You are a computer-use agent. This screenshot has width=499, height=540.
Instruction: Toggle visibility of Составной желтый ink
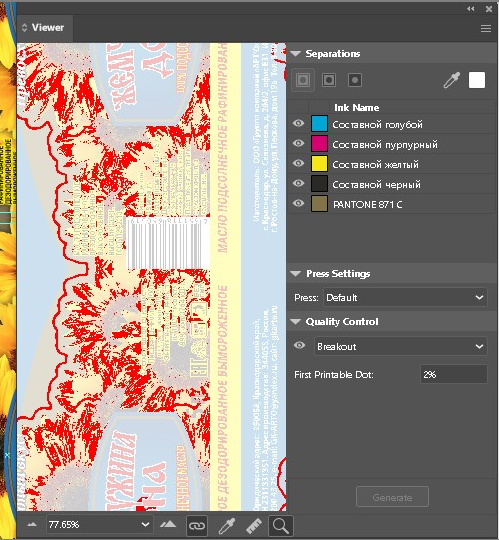click(299, 163)
